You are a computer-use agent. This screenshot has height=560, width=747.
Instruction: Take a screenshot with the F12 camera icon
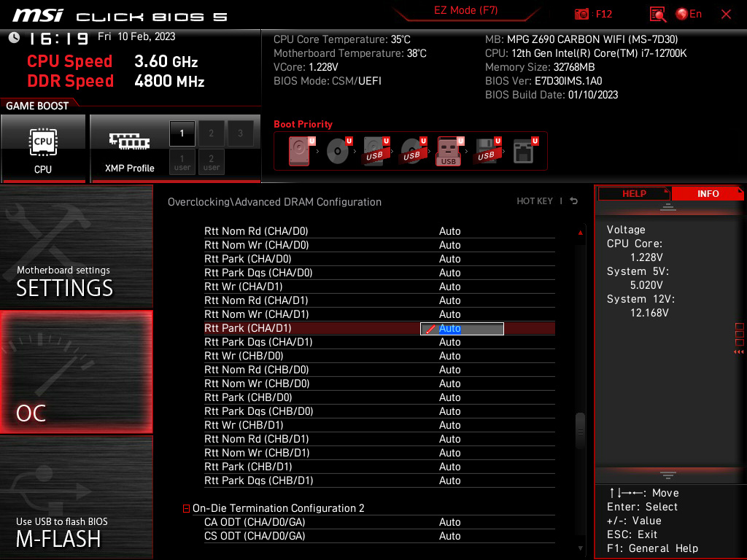point(581,14)
